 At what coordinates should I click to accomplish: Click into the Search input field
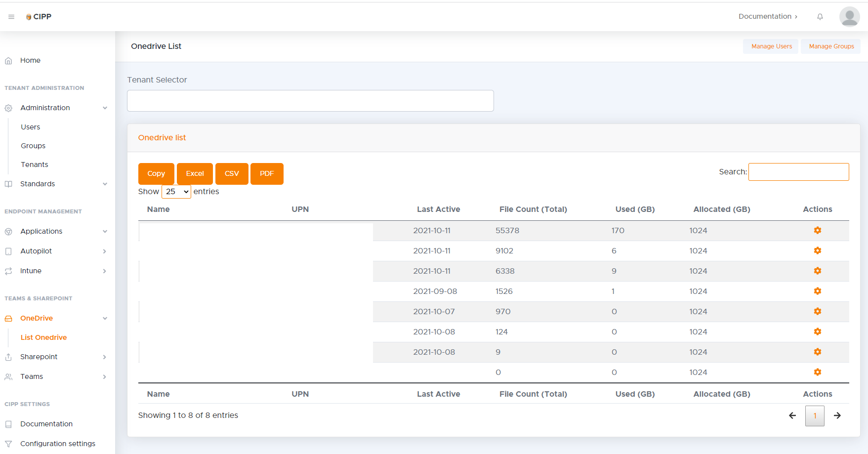(798, 172)
